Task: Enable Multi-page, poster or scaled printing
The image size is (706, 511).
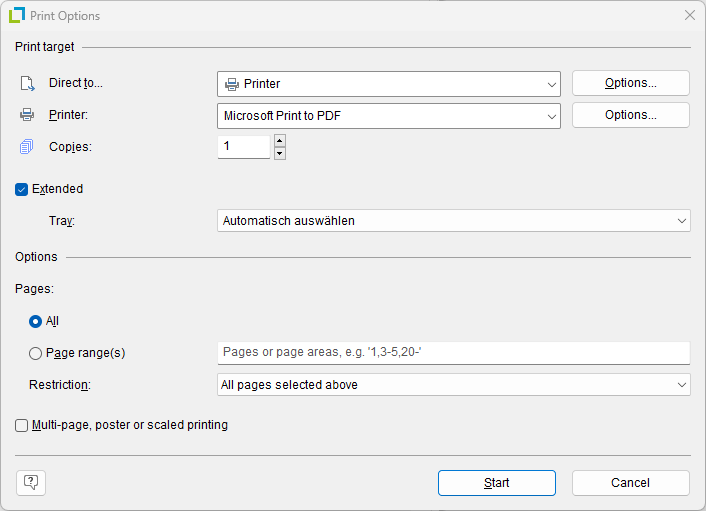Action: point(22,425)
